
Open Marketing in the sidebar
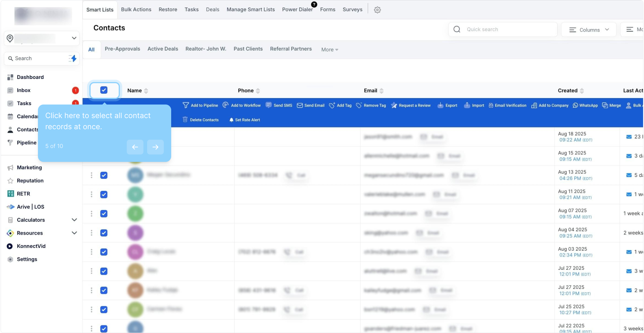tap(29, 167)
